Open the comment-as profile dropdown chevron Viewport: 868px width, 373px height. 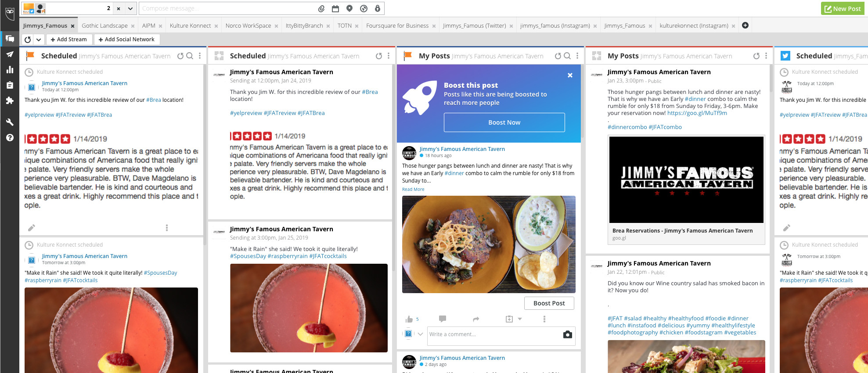420,334
